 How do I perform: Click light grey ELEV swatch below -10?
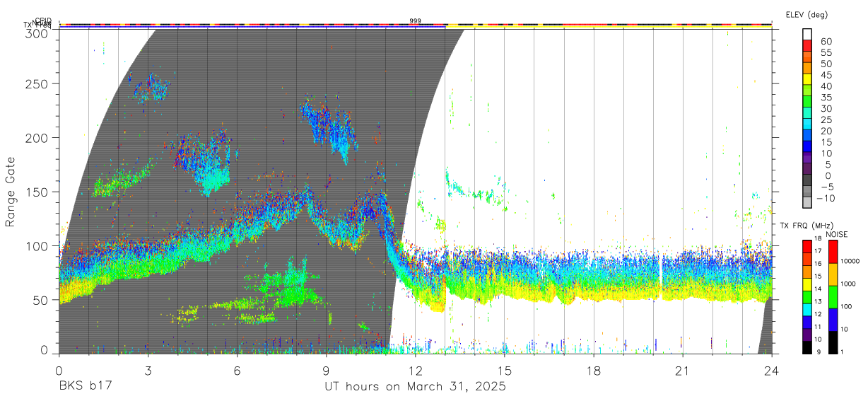pyautogui.click(x=808, y=202)
